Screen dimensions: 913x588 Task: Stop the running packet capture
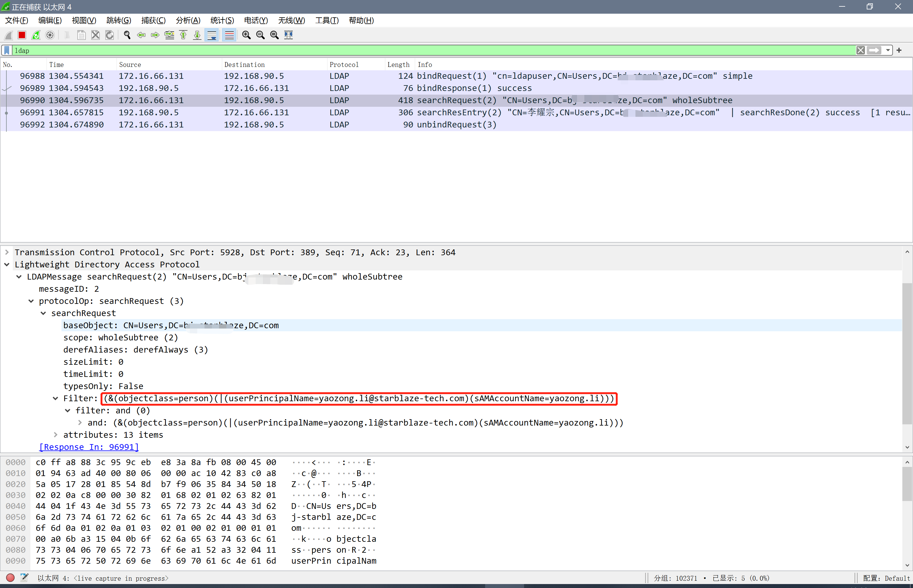(x=22, y=35)
